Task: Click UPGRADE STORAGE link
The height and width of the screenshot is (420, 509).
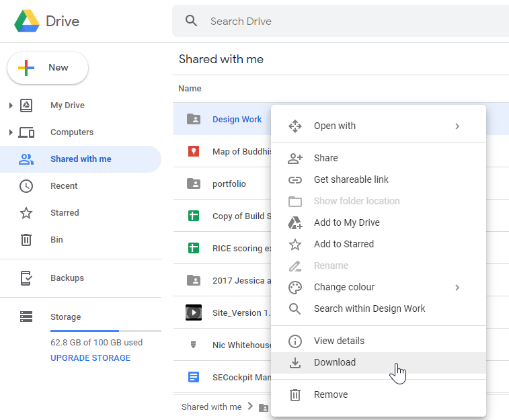Action: 90,358
